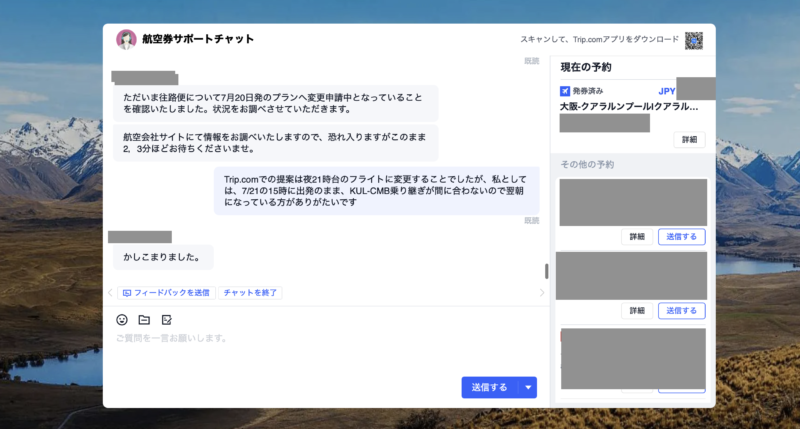
Task: Show previous quick actions with left chevron
Action: pos(110,293)
